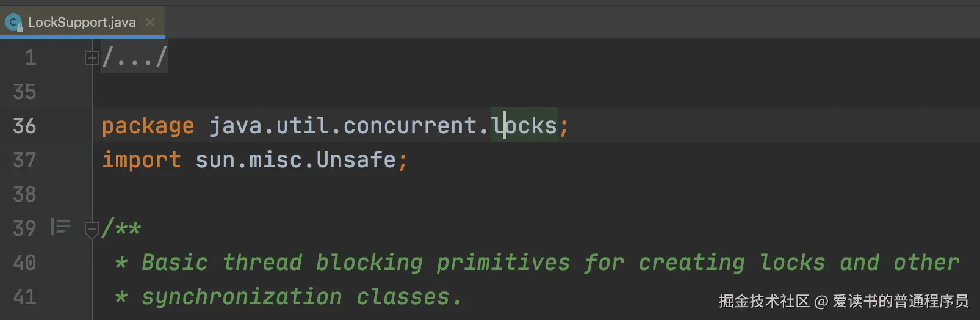The height and width of the screenshot is (320, 980).
Task: Click the import keyword on line 37
Action: 141,160
